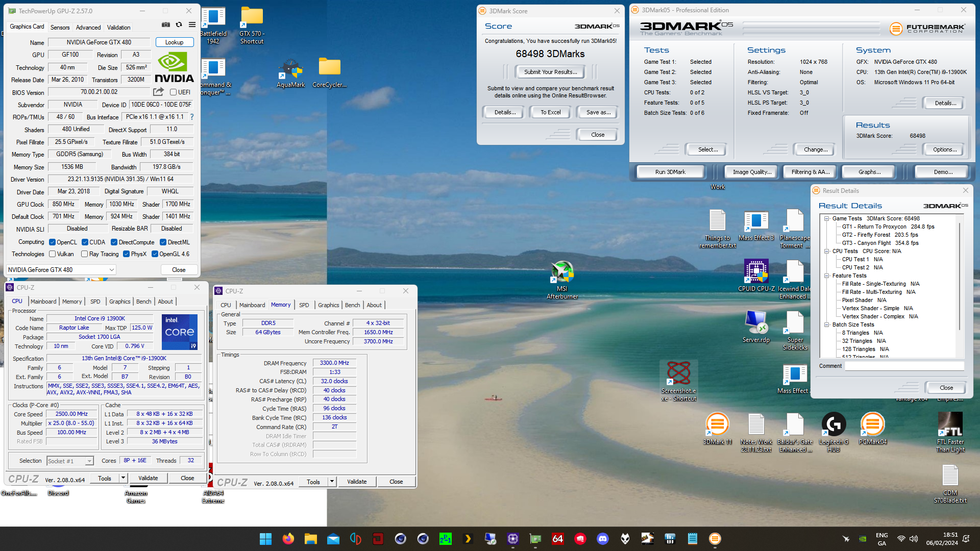Open Tools dropdown arrow in CPU-Z Memory window
Viewport: 980px width, 551px height.
tap(332, 482)
